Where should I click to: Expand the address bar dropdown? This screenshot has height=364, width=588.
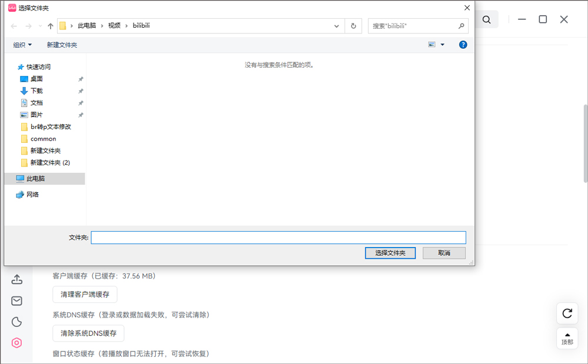336,25
